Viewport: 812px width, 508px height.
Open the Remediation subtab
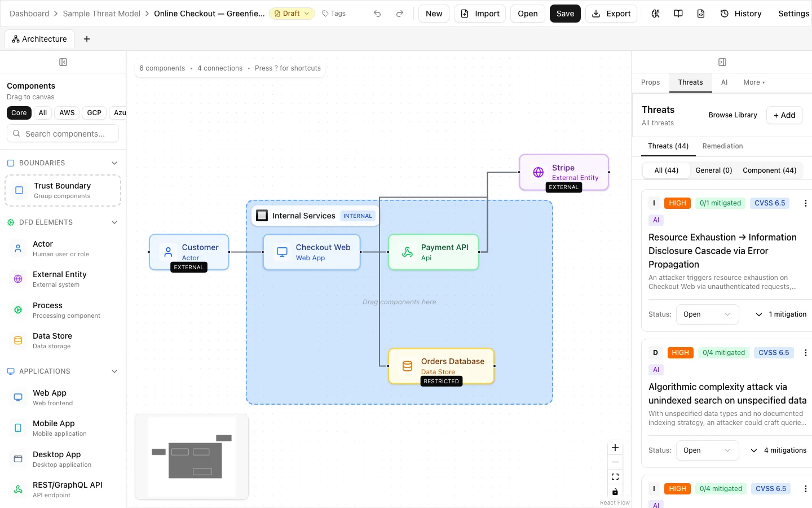(x=723, y=146)
